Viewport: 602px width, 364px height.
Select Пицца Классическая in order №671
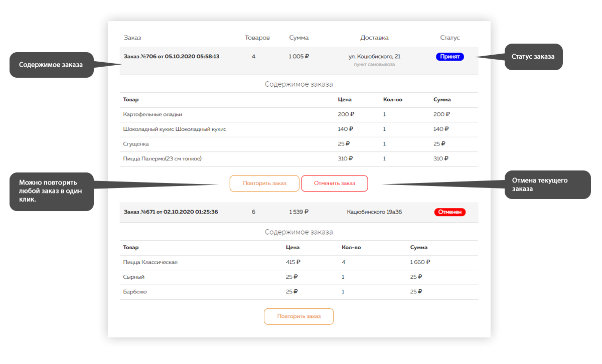150,262
